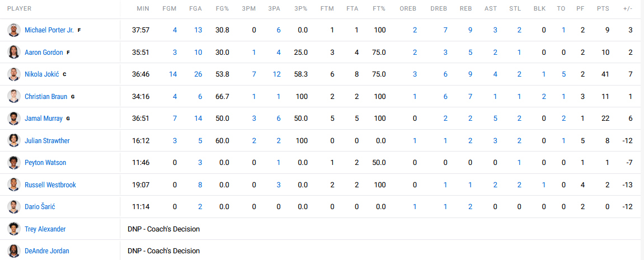
Task: Click Aaron Gordon's player headshot
Action: (x=14, y=53)
